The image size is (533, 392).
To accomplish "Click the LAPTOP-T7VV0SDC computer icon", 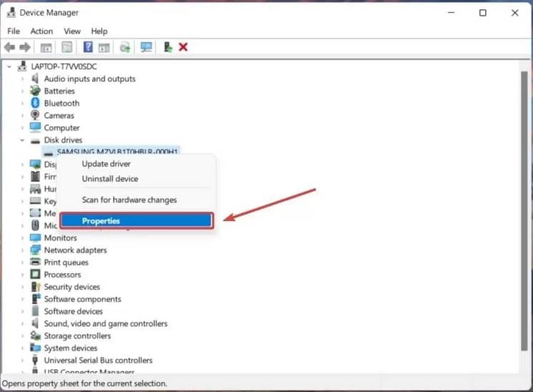I will (22, 66).
